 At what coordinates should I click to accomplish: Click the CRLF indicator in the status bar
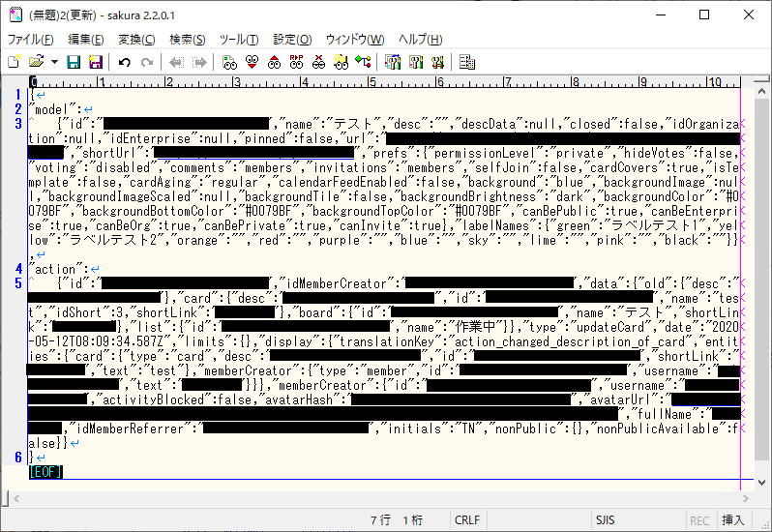point(466,520)
